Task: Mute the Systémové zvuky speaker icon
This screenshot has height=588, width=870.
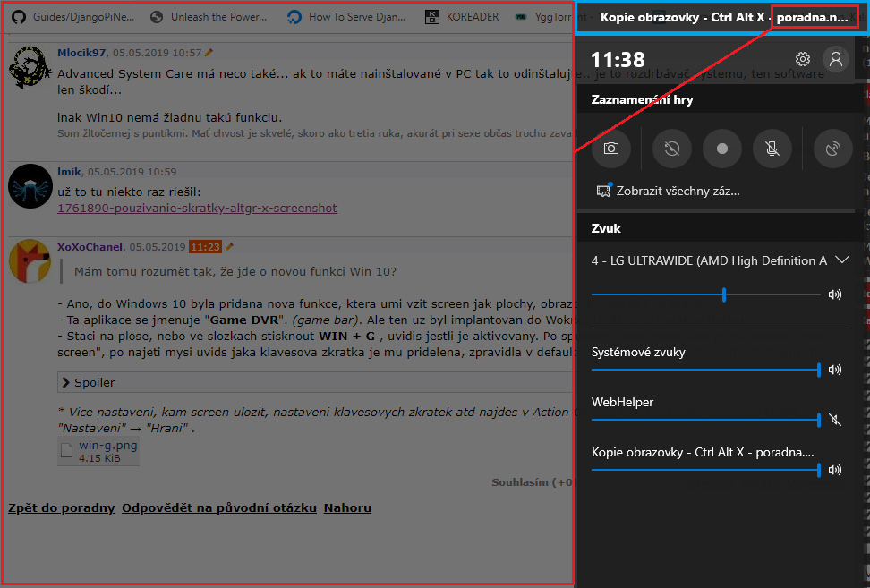Action: click(835, 370)
